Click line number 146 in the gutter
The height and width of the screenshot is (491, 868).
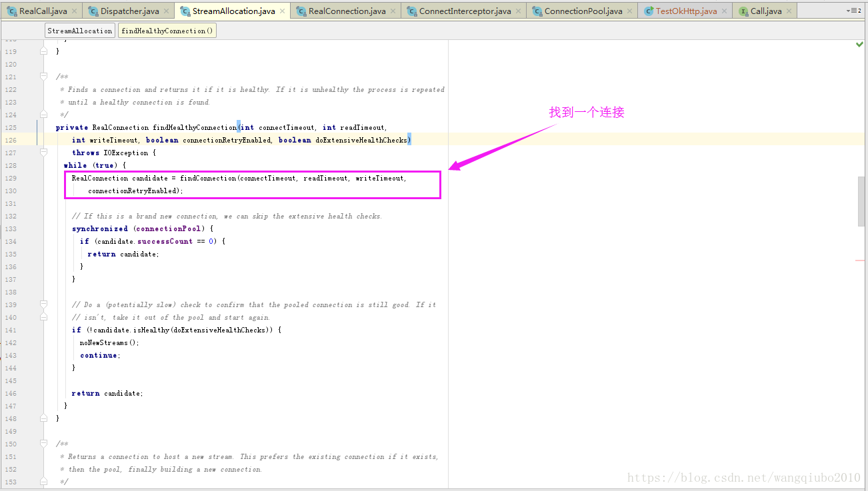tap(11, 393)
